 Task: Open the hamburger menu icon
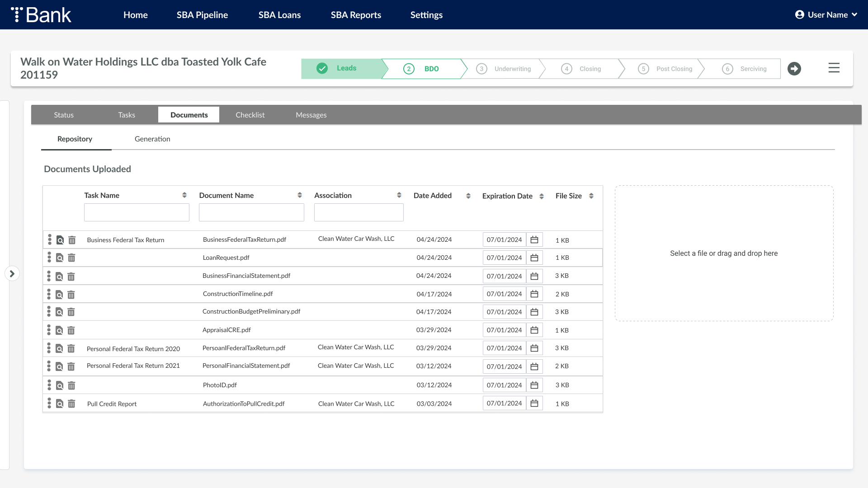(x=834, y=68)
